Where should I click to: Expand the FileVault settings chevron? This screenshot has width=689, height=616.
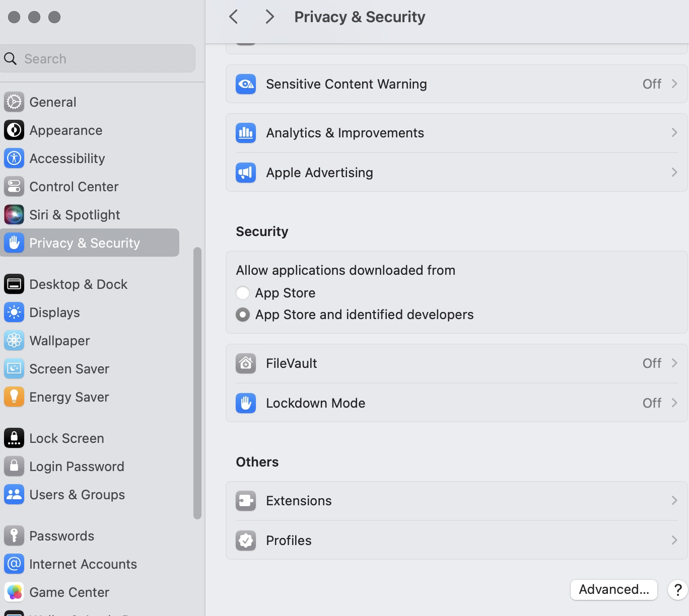click(674, 363)
